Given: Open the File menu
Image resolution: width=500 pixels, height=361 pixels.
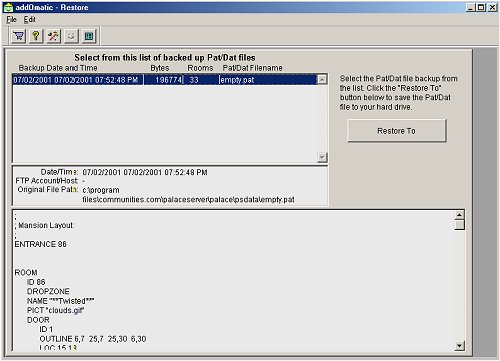Looking at the screenshot, I should (11, 20).
